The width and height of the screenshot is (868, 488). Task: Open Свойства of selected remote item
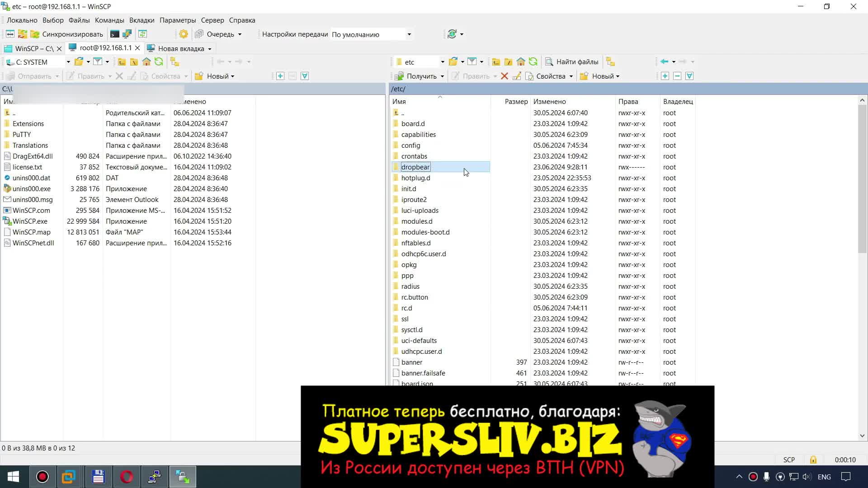click(x=550, y=76)
